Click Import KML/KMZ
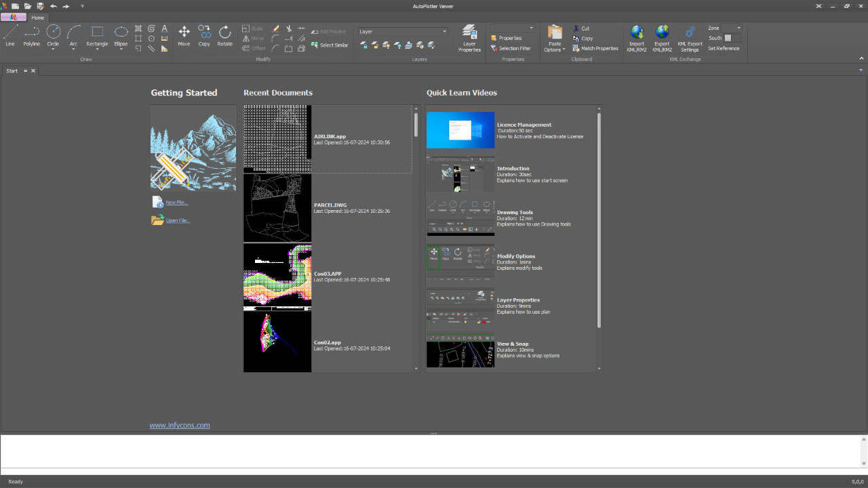868x488 pixels. [x=637, y=39]
